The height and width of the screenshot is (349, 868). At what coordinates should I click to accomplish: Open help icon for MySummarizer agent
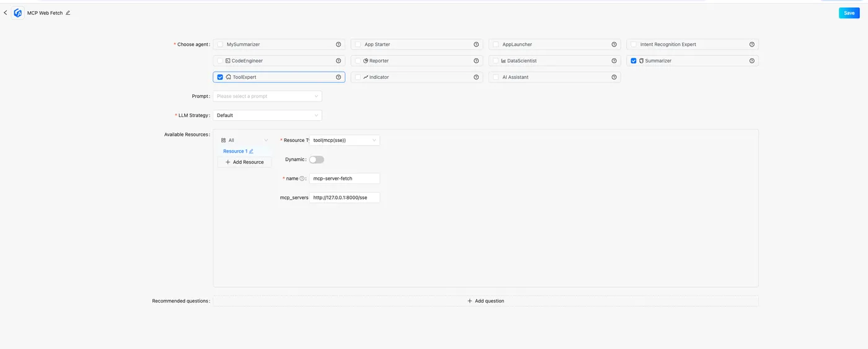coord(339,45)
